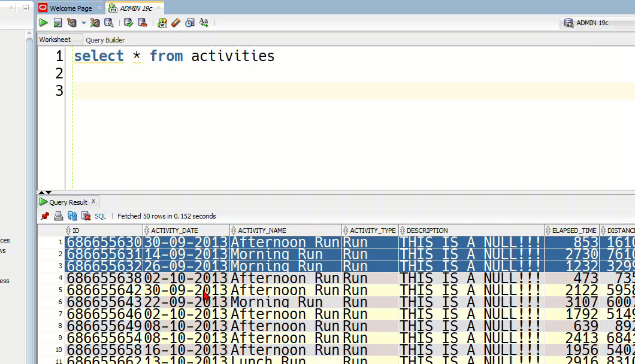This screenshot has height=364, width=635.
Task: Click the Commit icon in worksheet toolbar
Action: tap(128, 23)
